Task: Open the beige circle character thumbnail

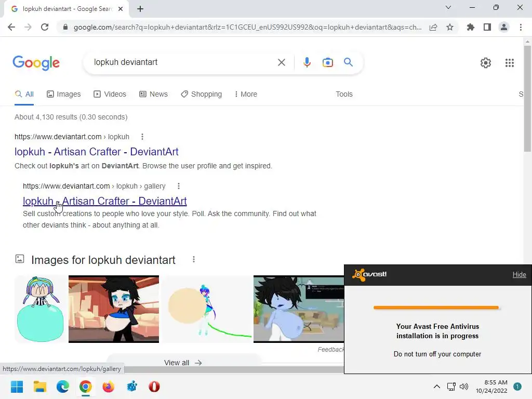Action: pyautogui.click(x=206, y=309)
